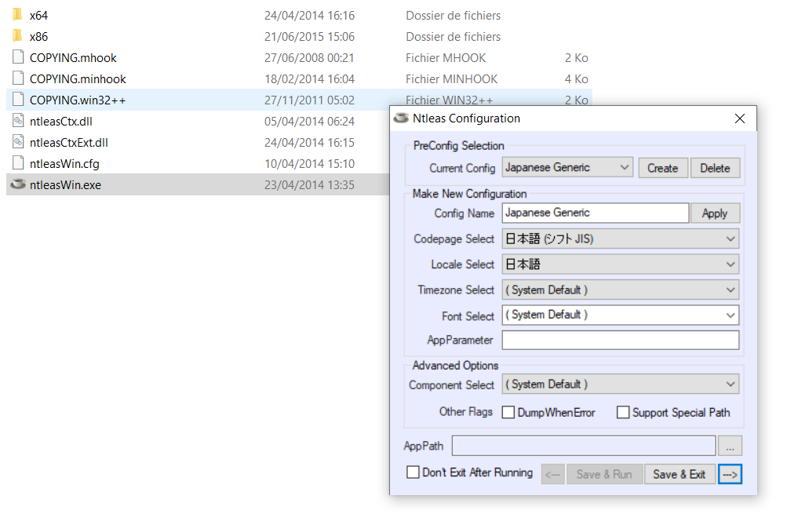Click the date 24/04/2014 16:15
The height and width of the screenshot is (532, 798).
pos(309,143)
